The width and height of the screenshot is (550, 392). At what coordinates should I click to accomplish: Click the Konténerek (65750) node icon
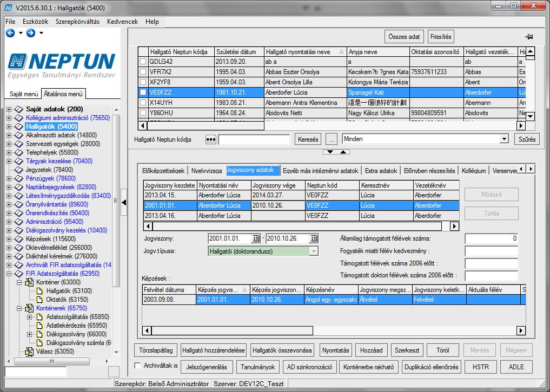coord(29,308)
